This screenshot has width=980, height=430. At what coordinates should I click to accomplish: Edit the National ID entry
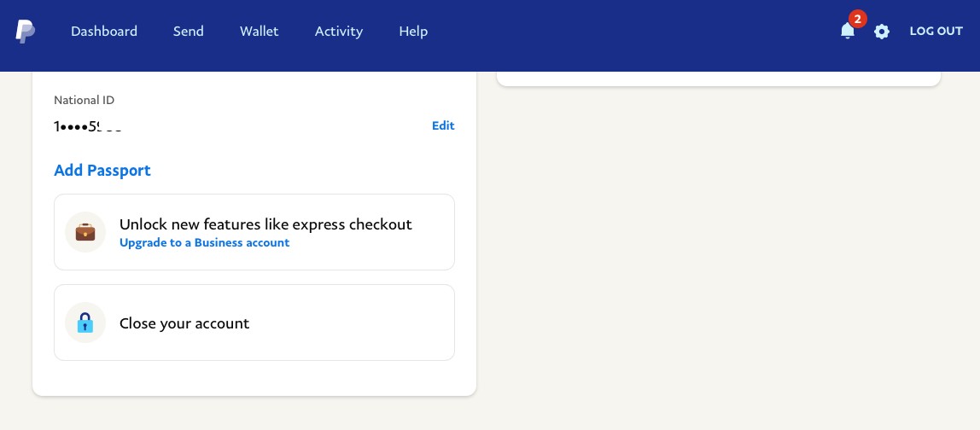[x=443, y=125]
